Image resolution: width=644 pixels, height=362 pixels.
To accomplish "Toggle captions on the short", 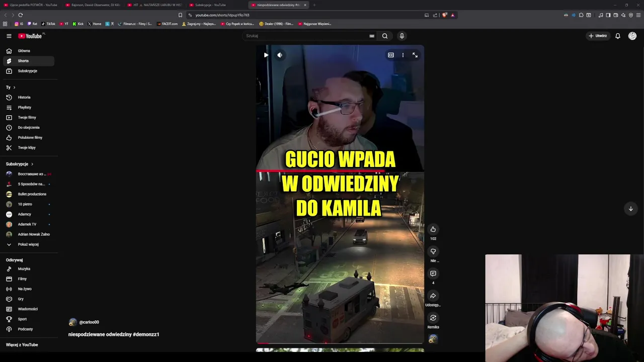I will pyautogui.click(x=391, y=55).
